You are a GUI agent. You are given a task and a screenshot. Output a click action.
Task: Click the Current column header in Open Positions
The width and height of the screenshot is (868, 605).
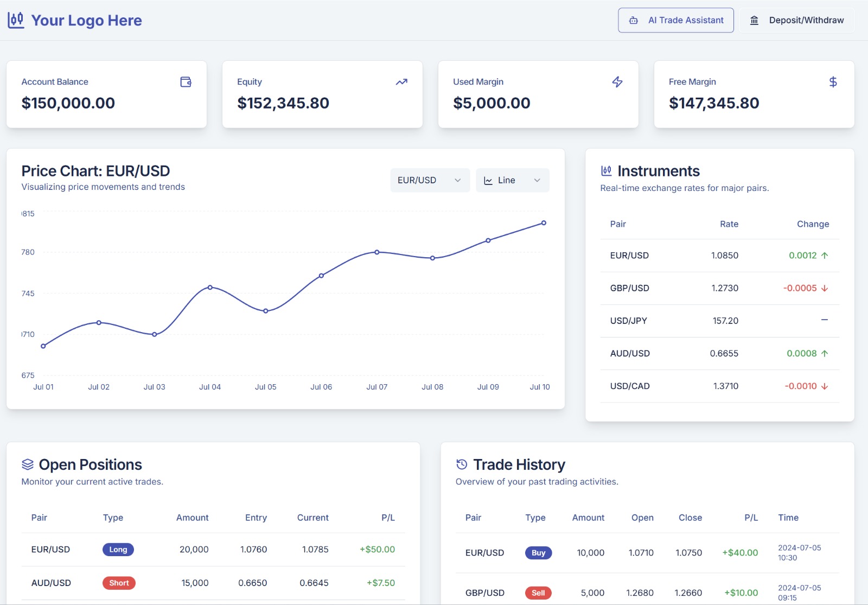click(313, 518)
